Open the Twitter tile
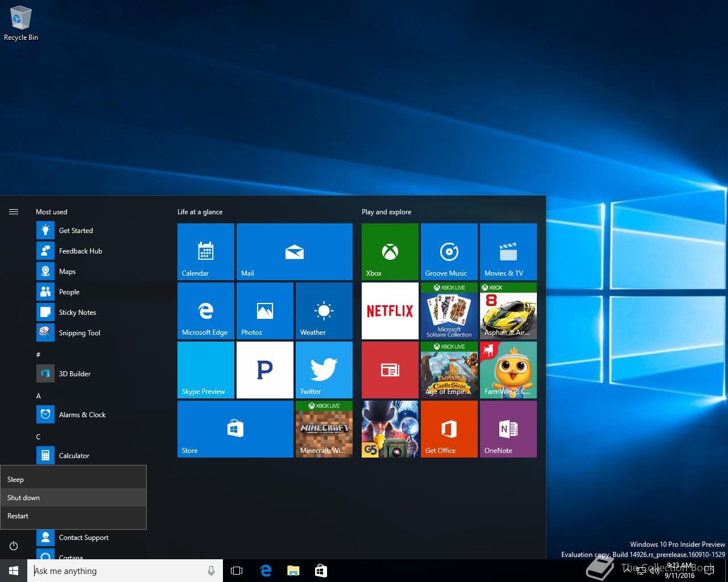 click(324, 370)
